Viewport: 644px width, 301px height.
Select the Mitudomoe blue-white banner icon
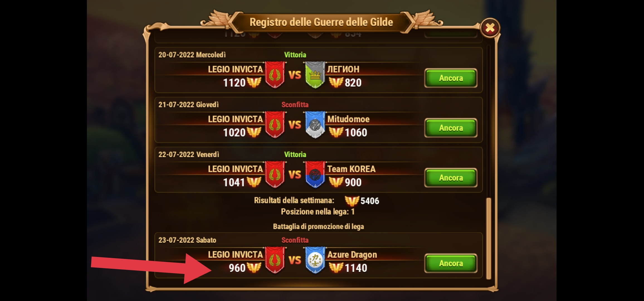pyautogui.click(x=315, y=125)
